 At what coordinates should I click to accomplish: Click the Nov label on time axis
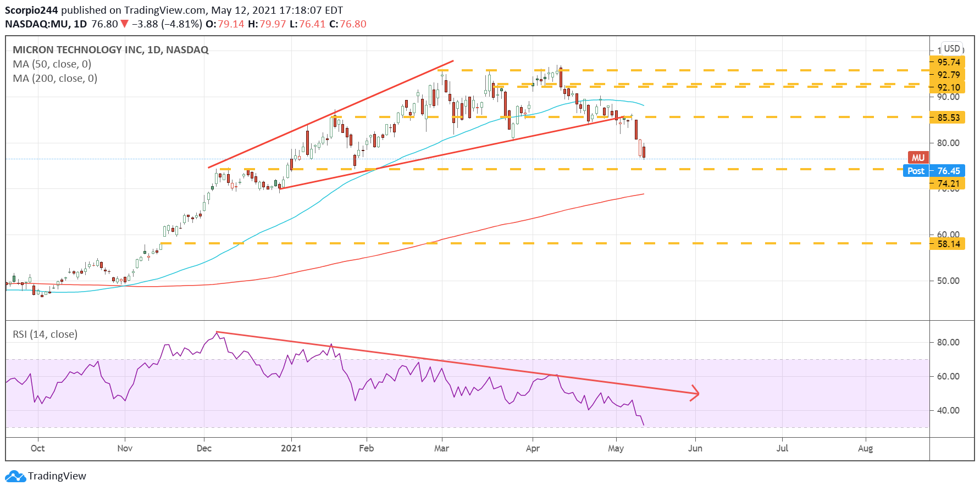(125, 448)
